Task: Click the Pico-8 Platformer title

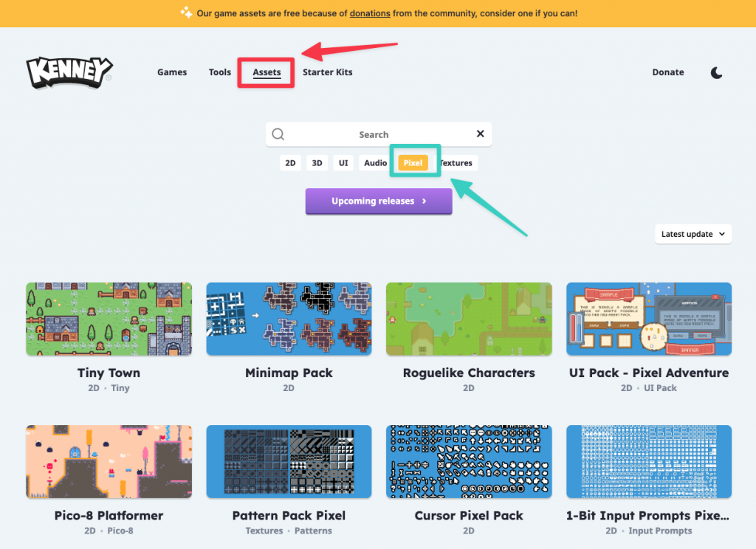Action: coord(109,515)
